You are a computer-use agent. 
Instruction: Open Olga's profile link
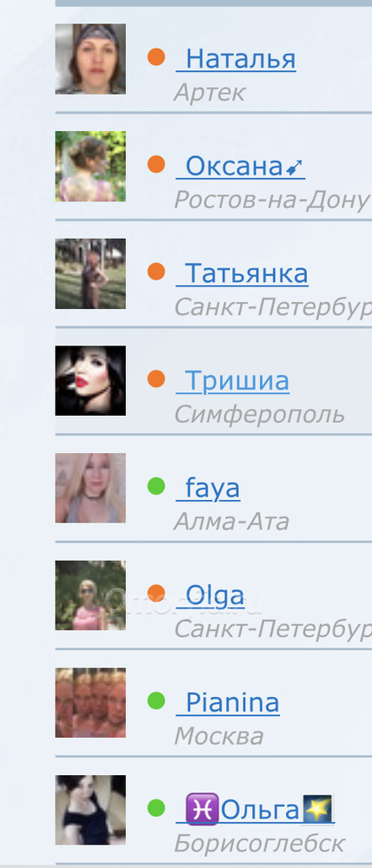point(210,595)
